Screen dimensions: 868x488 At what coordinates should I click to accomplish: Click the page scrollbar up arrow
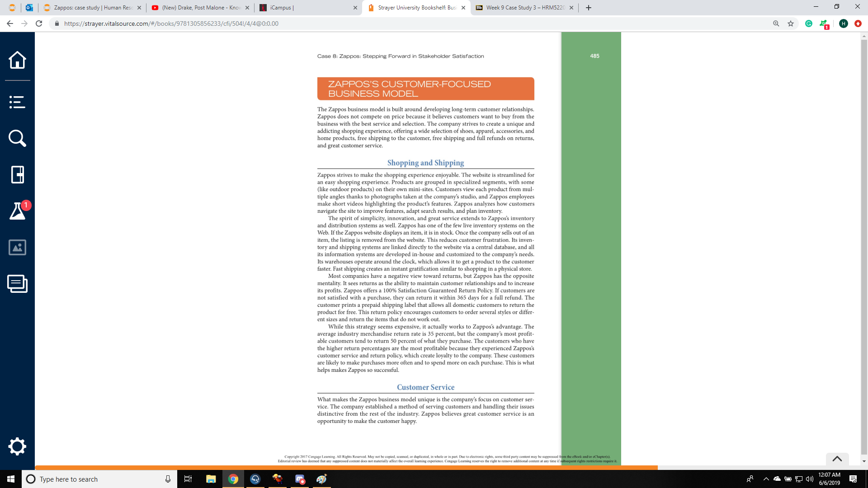click(864, 36)
